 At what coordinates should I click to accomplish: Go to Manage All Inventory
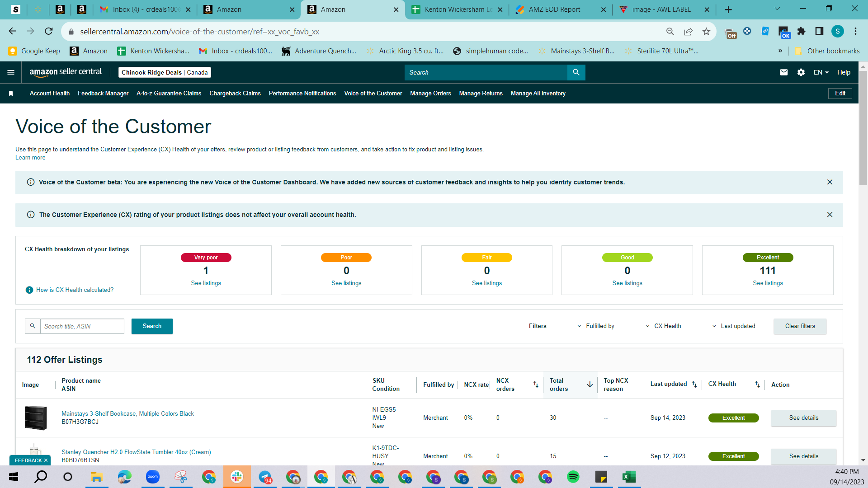538,94
